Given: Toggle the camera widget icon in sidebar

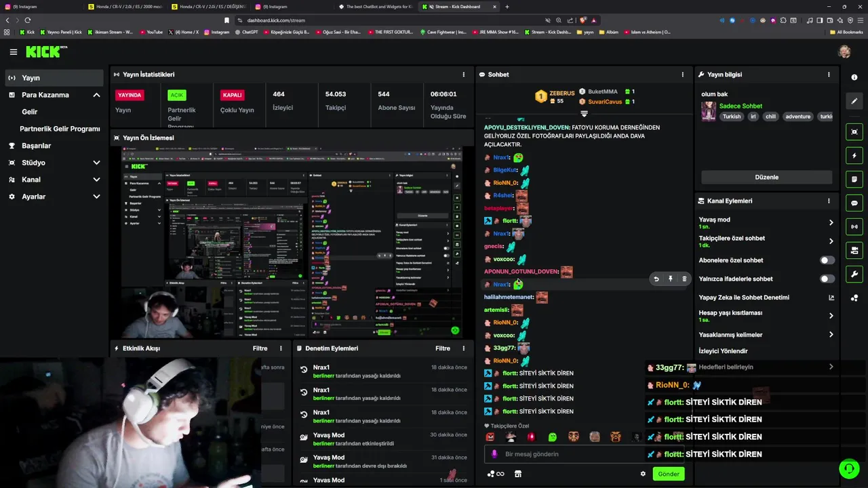Looking at the screenshot, I should tap(854, 251).
